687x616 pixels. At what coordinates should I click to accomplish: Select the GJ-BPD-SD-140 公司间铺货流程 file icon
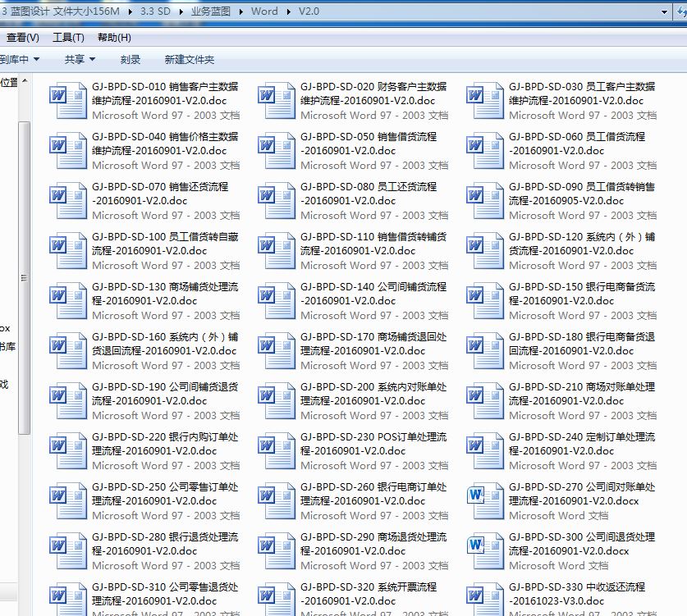(276, 301)
